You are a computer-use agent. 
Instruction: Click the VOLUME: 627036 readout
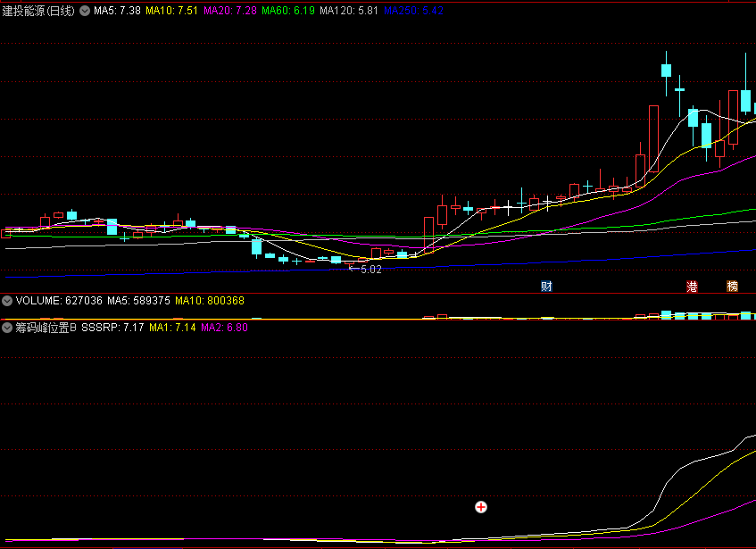pos(59,301)
